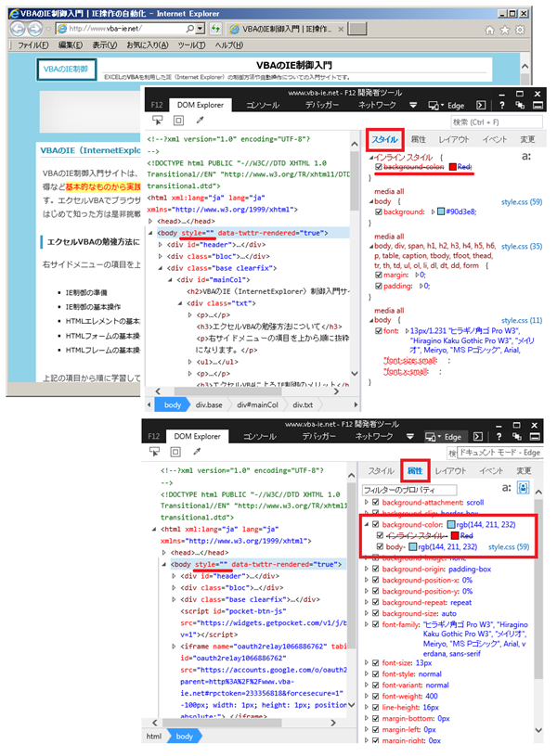Screen dimensions: 557x756
Task: Toggle user styles filter icon in lower panel
Action: coord(523,487)
